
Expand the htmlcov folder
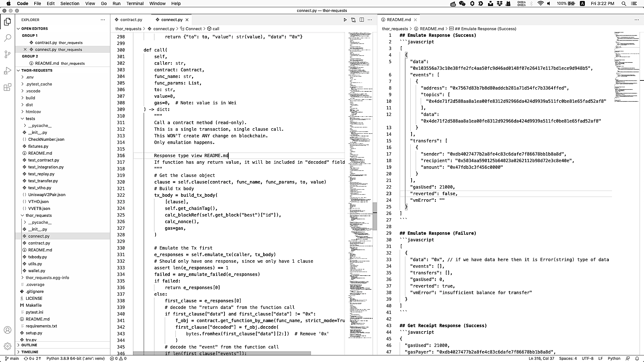click(x=33, y=112)
